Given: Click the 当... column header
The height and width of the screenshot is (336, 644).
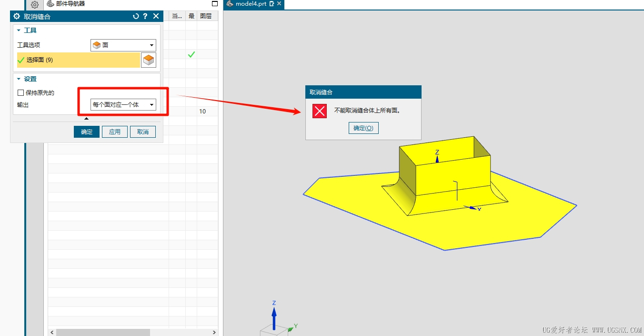Looking at the screenshot, I should [177, 16].
